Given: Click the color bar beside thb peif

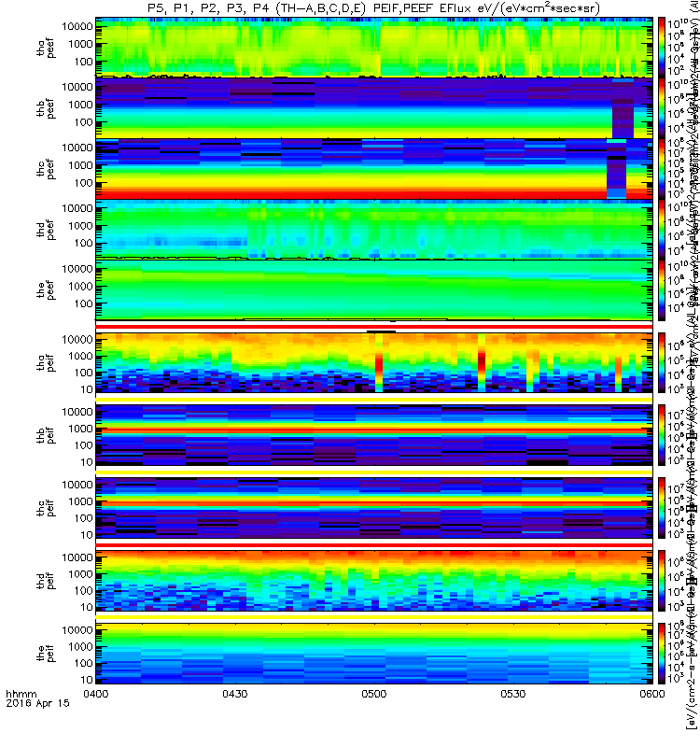Looking at the screenshot, I should (662, 435).
